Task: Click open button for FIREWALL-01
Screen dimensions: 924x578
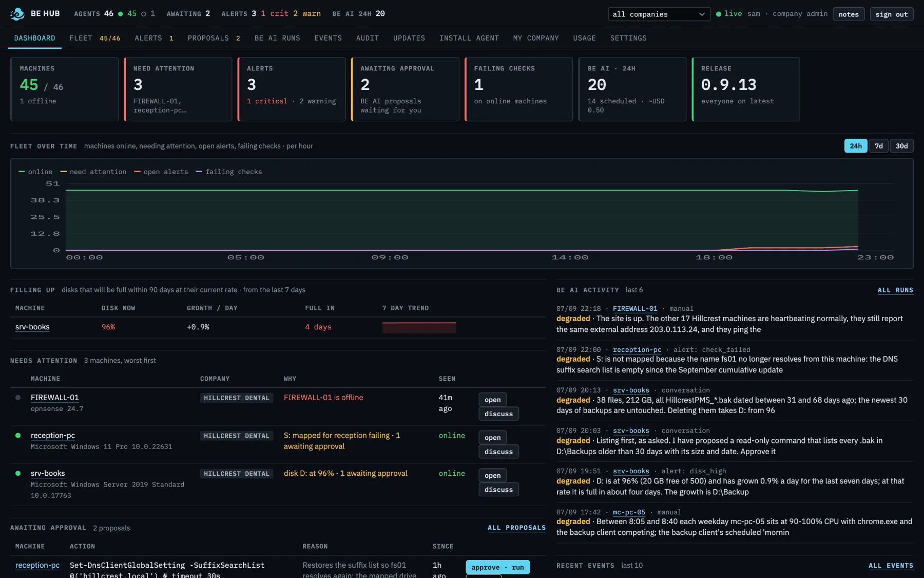Action: [x=492, y=400]
